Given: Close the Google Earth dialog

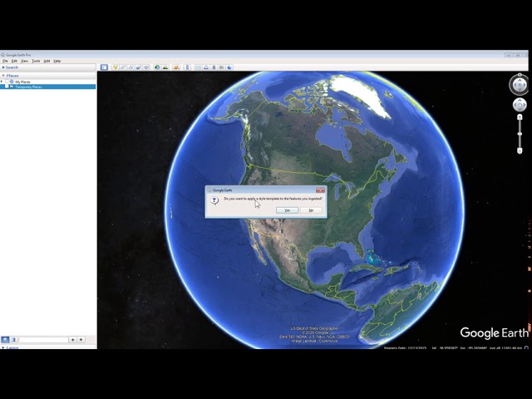Looking at the screenshot, I should [x=320, y=190].
